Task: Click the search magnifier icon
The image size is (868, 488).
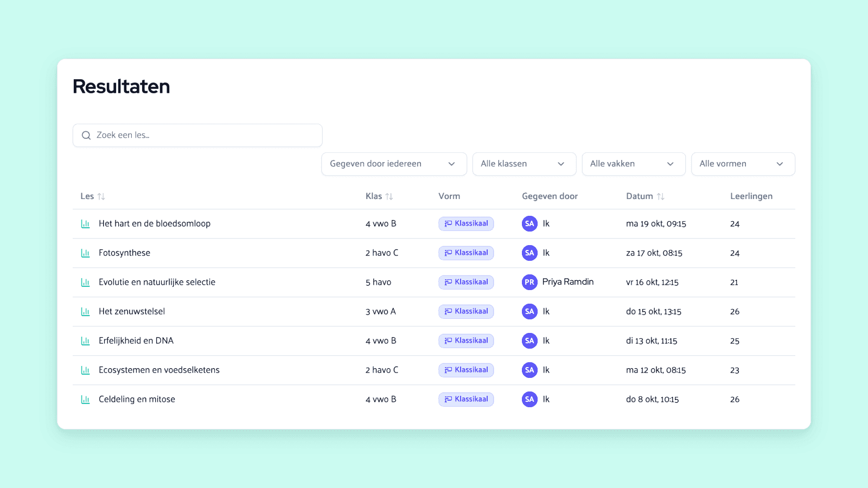Action: pyautogui.click(x=86, y=136)
